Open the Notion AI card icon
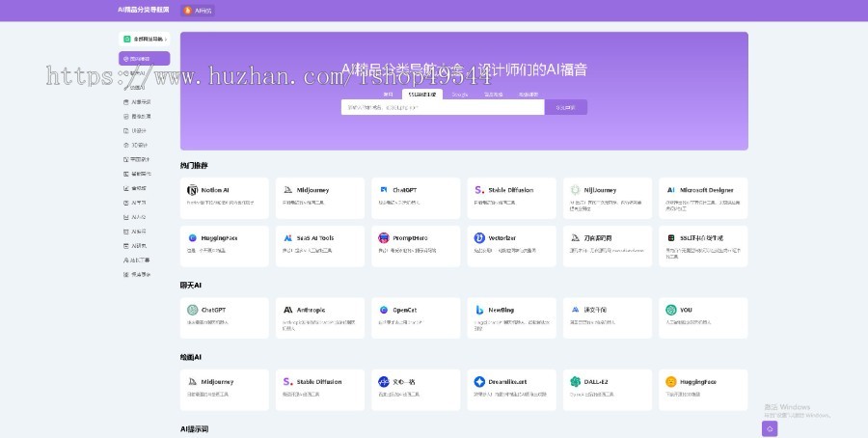 [193, 190]
